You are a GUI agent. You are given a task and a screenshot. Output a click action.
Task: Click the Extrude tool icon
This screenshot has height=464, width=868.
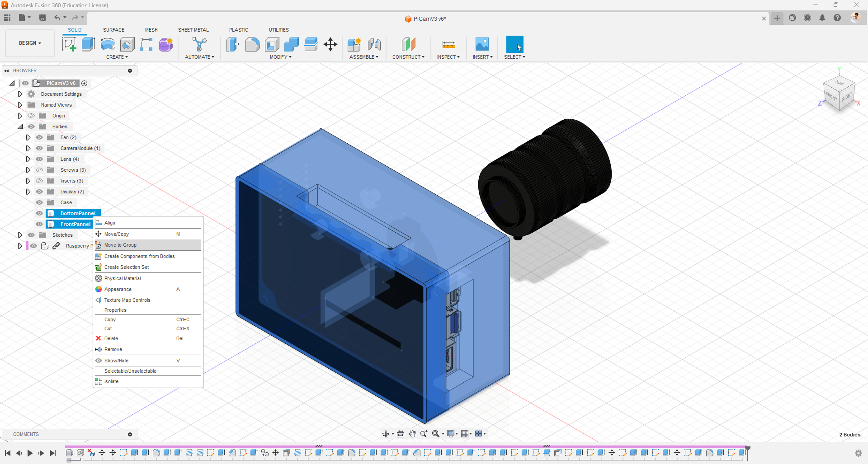(x=88, y=44)
